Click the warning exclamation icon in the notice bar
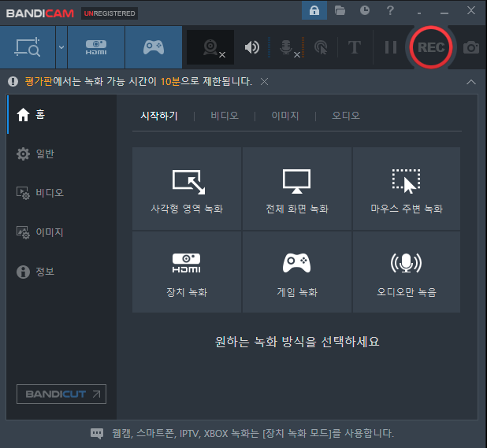Viewport: 487px width, 448px height. click(x=13, y=82)
